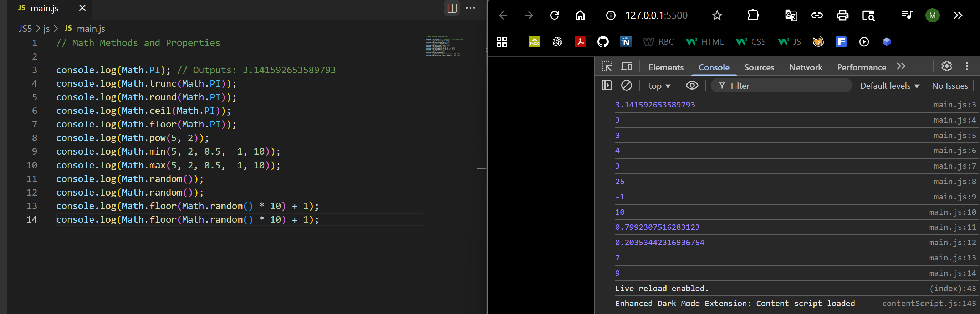Open the blue N bookmark
Screen dimensions: 980x314
tap(626, 42)
